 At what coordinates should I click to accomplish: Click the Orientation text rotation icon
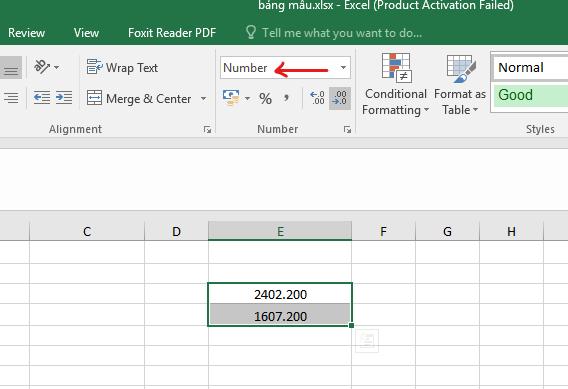(x=42, y=67)
